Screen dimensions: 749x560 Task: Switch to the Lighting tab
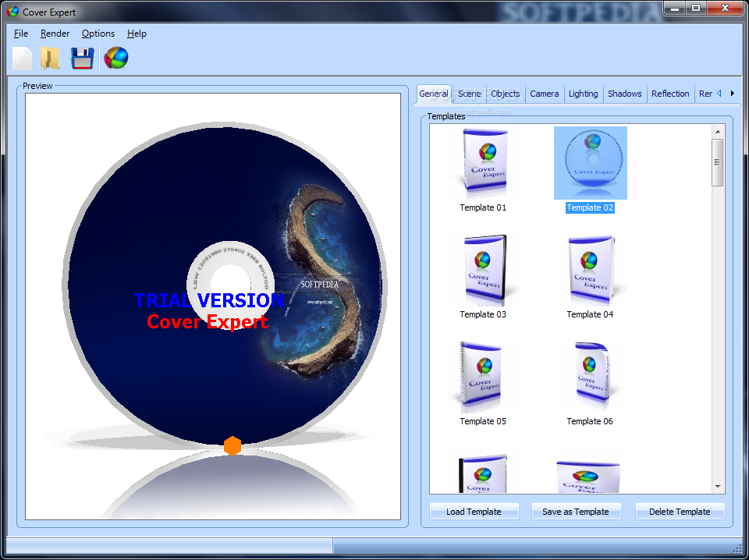click(x=584, y=94)
